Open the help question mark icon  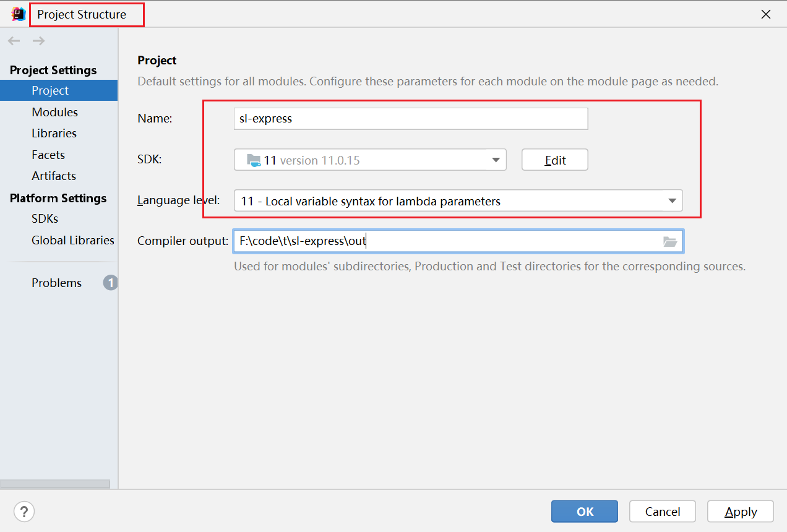click(24, 512)
